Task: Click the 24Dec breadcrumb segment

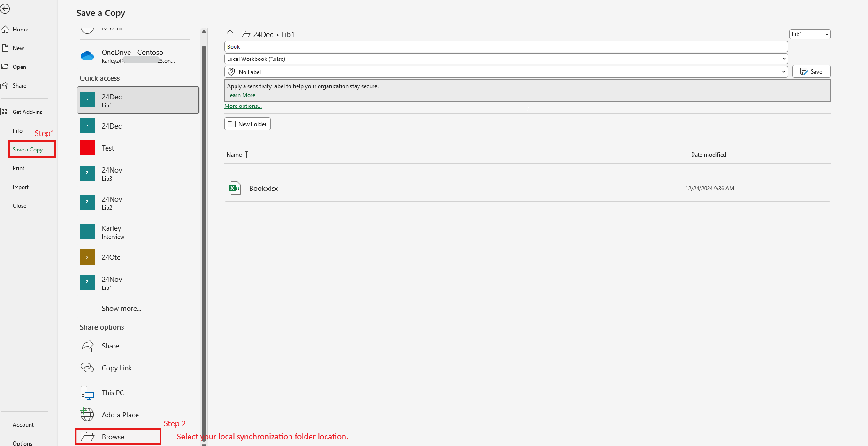Action: (263, 35)
